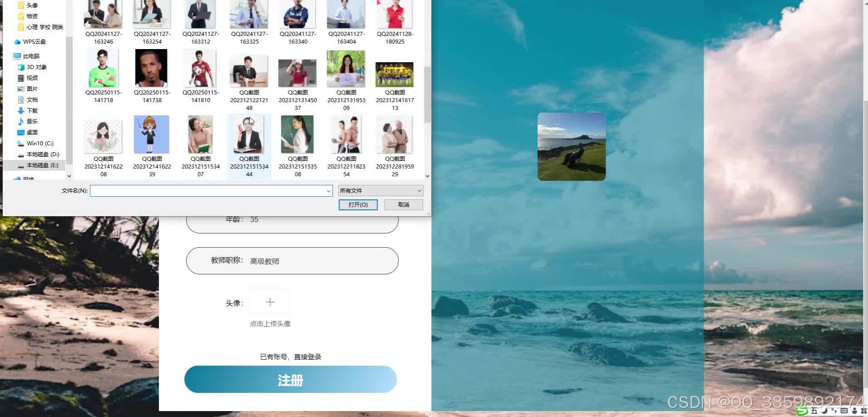Open the 所有文件 file type dropdown

tap(380, 190)
